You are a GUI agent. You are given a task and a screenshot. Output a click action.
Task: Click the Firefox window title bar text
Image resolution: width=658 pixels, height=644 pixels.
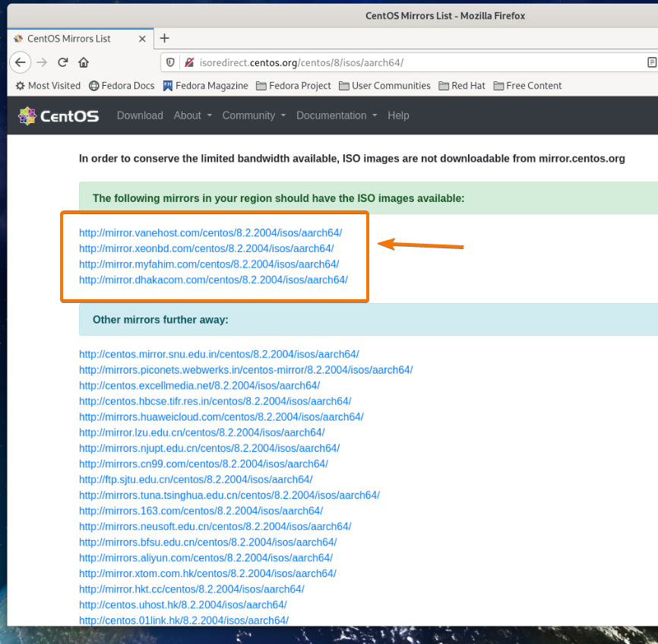(x=445, y=16)
